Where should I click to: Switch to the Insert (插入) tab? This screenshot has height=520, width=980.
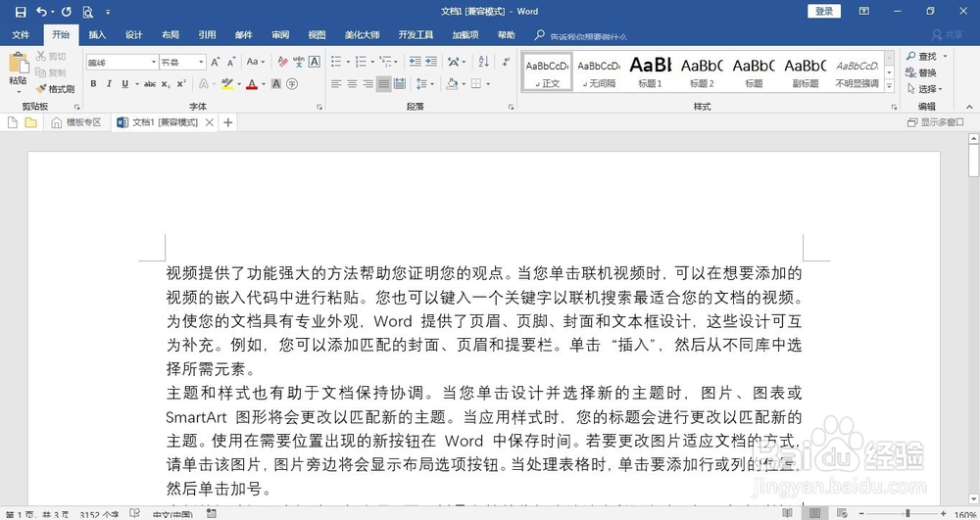97,35
